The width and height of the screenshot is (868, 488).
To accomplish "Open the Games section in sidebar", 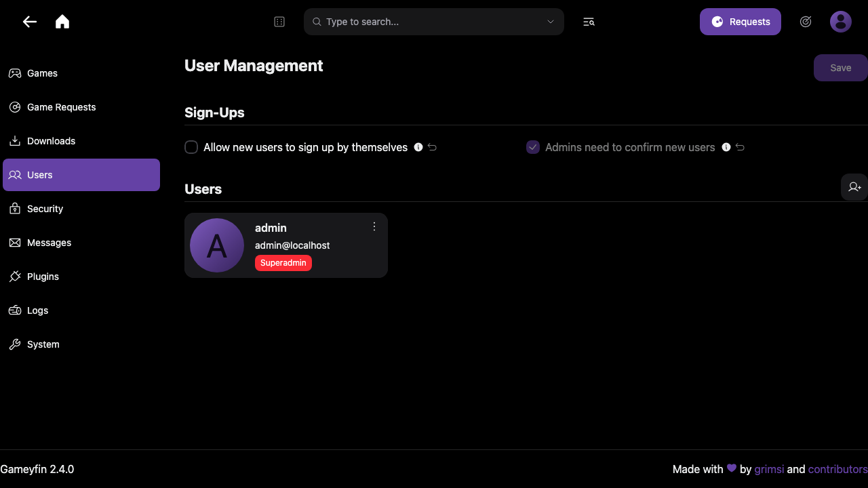I will (81, 73).
